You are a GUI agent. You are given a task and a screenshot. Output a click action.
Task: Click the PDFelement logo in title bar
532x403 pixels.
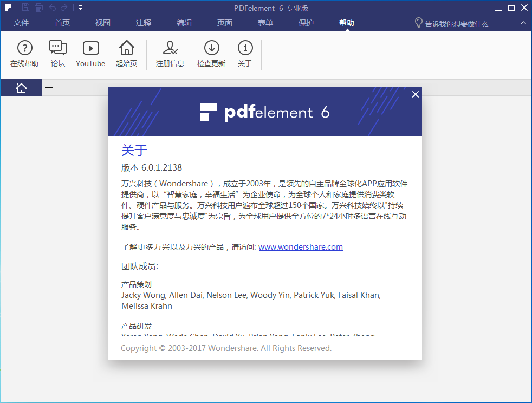click(8, 8)
